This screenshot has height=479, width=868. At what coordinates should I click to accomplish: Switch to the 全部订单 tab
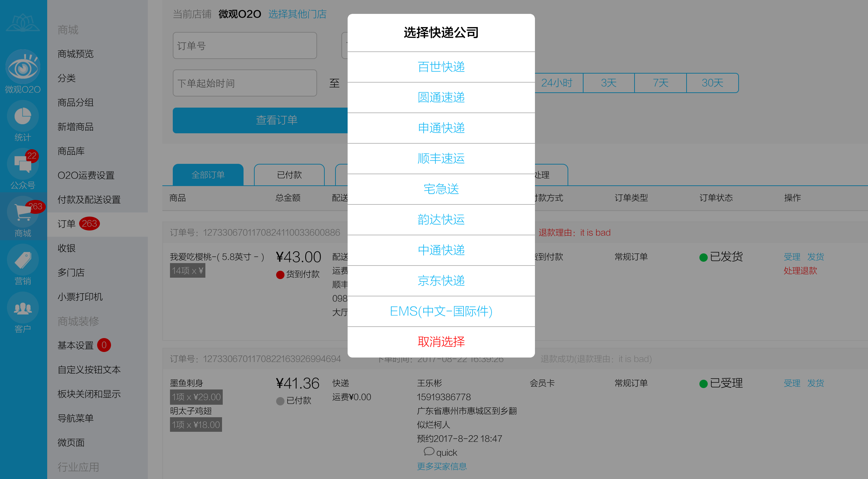tap(208, 175)
